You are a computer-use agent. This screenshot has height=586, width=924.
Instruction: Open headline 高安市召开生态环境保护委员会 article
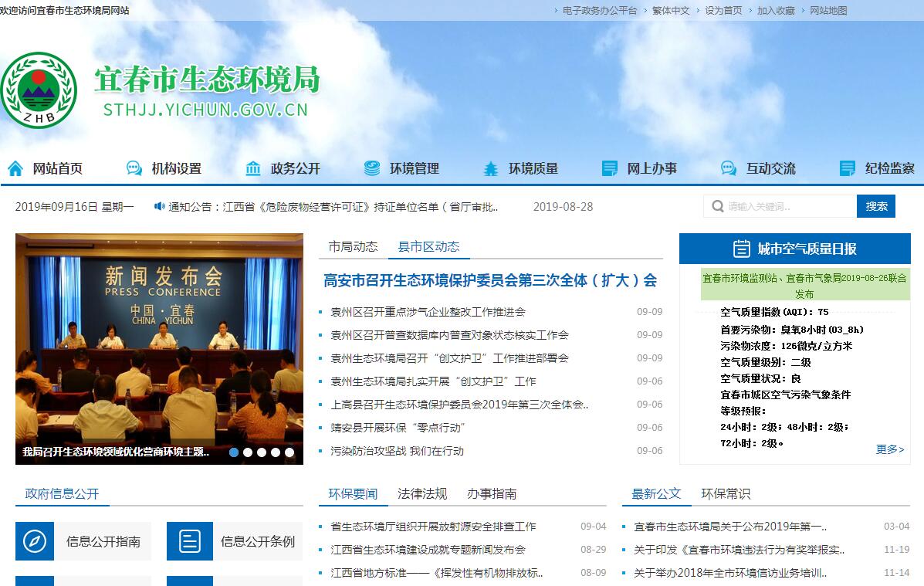(x=489, y=280)
